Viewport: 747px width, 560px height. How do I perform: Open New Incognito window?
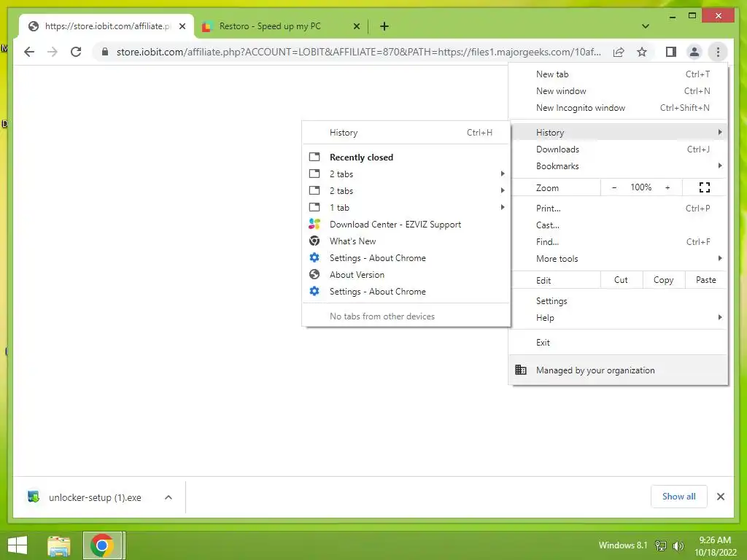click(x=619, y=108)
